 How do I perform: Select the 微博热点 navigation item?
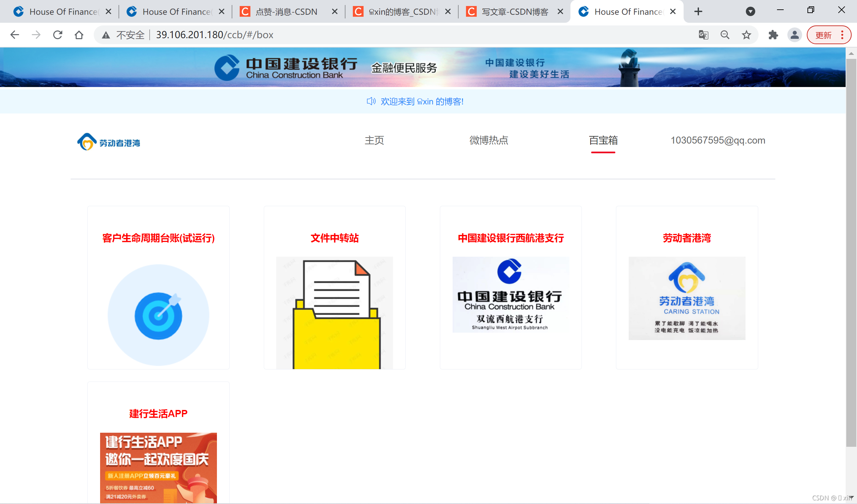click(488, 140)
